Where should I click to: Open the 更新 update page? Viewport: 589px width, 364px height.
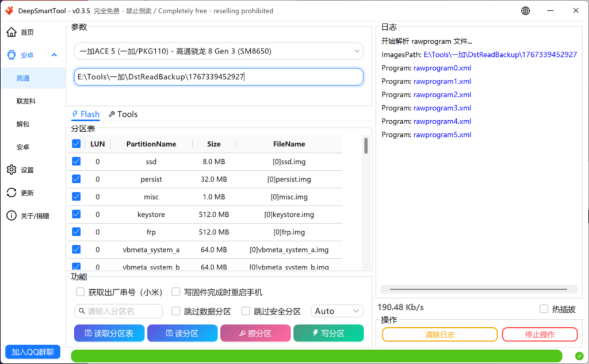[27, 193]
